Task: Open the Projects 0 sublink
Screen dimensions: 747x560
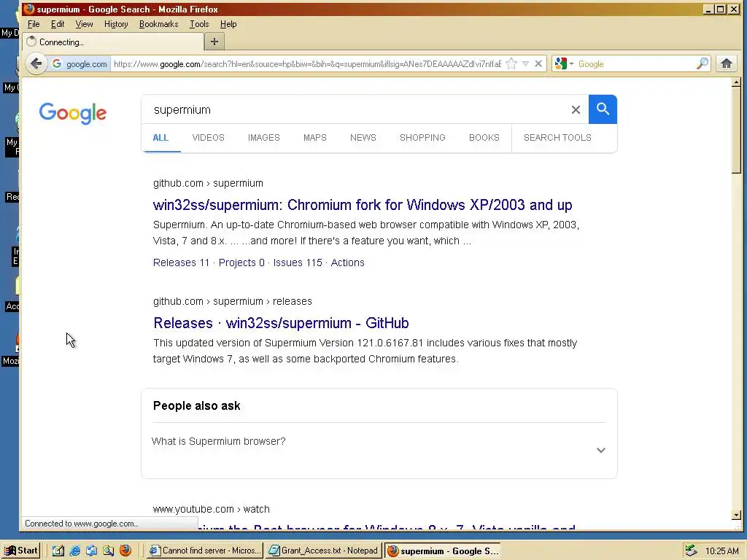Action: [241, 262]
